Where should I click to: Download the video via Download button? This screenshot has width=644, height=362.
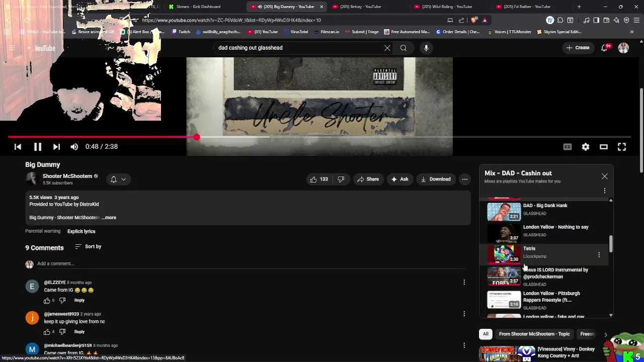pos(436,179)
